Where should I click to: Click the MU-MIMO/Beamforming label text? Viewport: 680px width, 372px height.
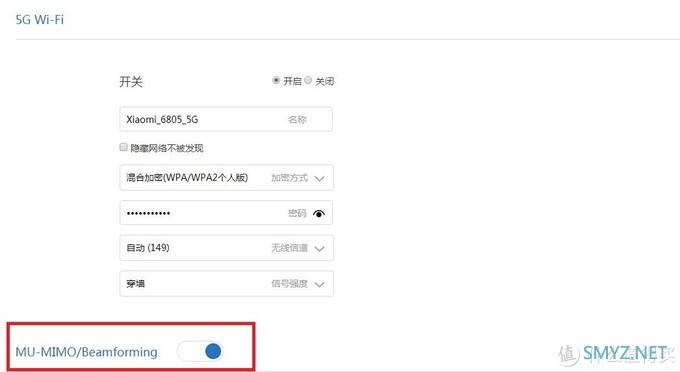86,352
